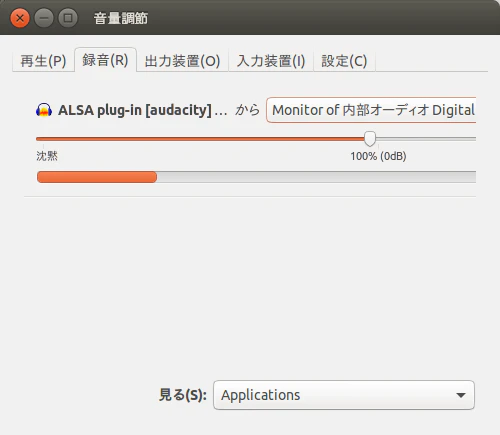Minimize the volume control window
Image resolution: width=500 pixels, height=435 pixels.
tap(44, 18)
